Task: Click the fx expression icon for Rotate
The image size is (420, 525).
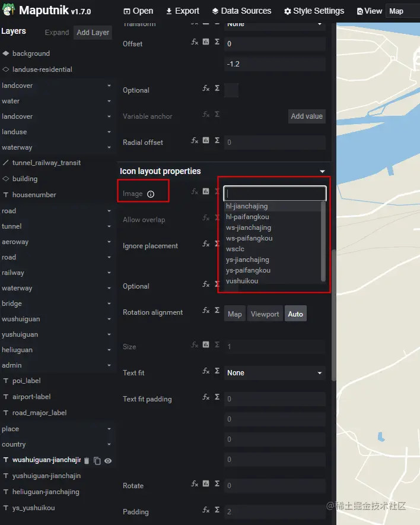Action: coord(195,483)
